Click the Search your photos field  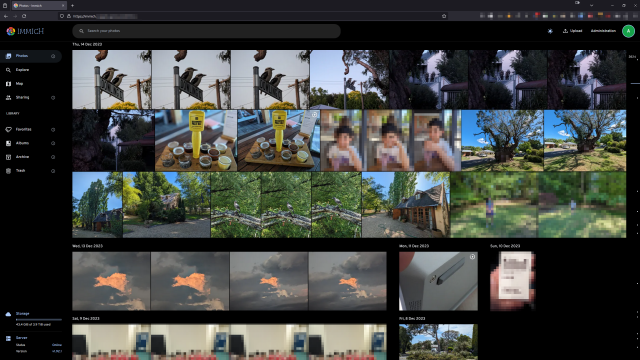[207, 31]
